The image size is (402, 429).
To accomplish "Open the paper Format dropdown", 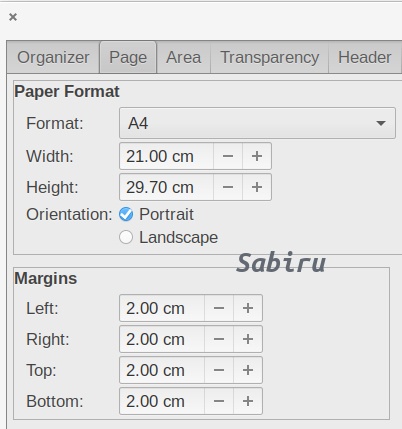I will 257,123.
